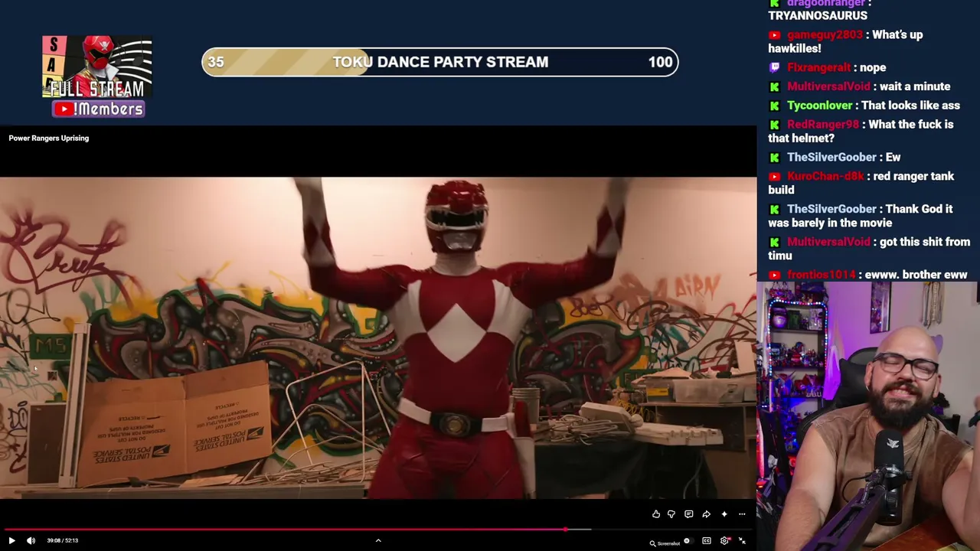Mute the video volume speaker icon
This screenshot has height=551, width=980.
(31, 540)
